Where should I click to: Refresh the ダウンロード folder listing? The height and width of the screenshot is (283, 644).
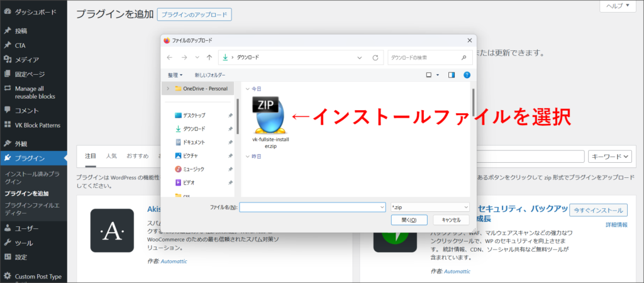tap(375, 57)
